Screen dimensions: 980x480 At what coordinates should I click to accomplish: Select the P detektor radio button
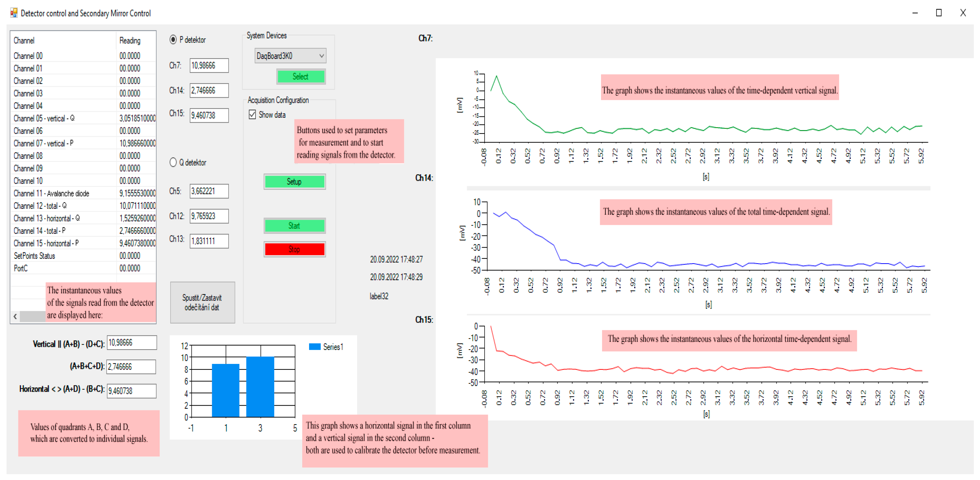[x=173, y=40]
